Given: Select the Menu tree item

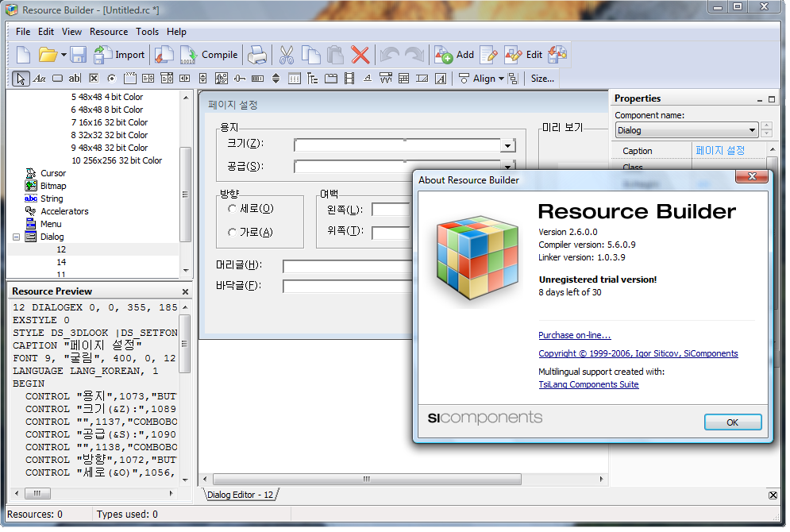Looking at the screenshot, I should coord(51,224).
